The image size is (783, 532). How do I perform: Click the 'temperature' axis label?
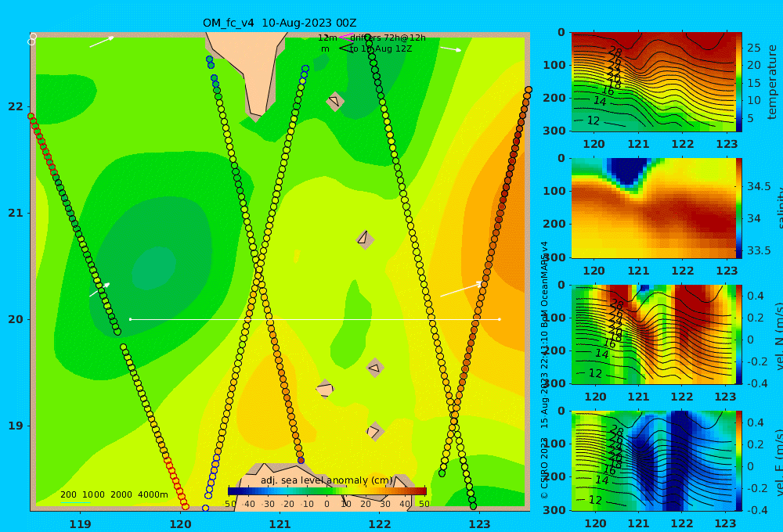tap(772, 82)
